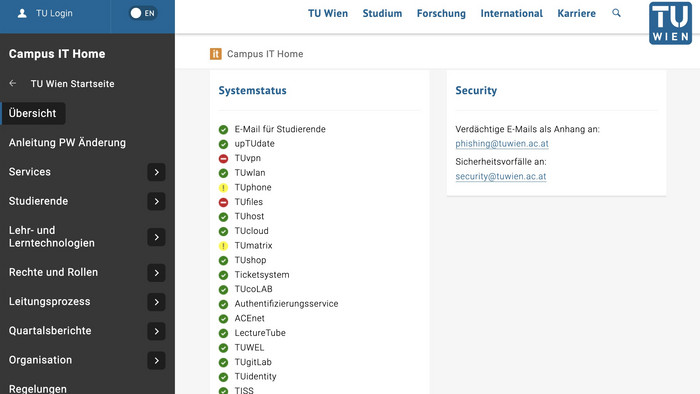The height and width of the screenshot is (394, 700).
Task: Click green status icon for TUidentity
Action: click(x=223, y=377)
